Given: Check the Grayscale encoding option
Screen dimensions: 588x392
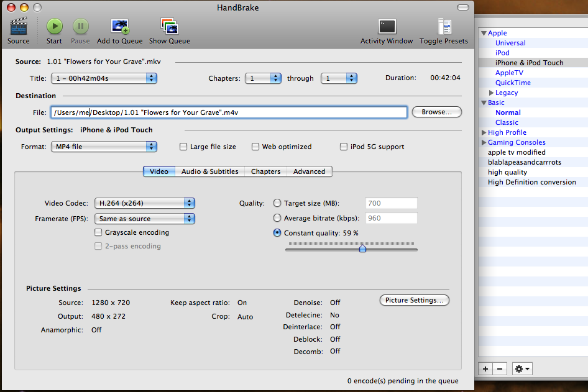Looking at the screenshot, I should (98, 232).
